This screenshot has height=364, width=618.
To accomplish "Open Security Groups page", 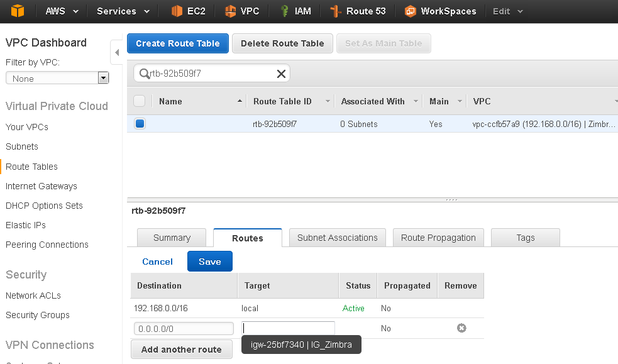I will pos(38,315).
